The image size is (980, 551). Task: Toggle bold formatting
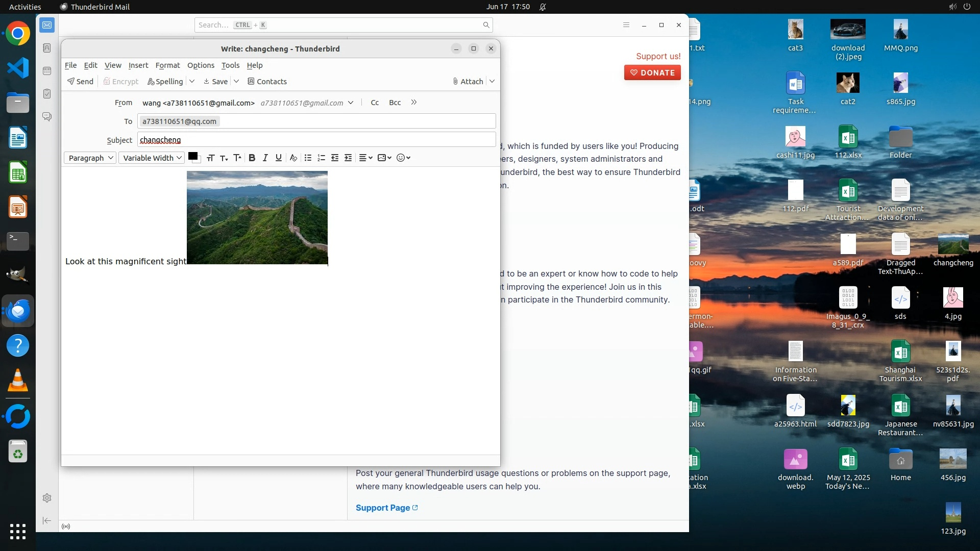pyautogui.click(x=252, y=158)
